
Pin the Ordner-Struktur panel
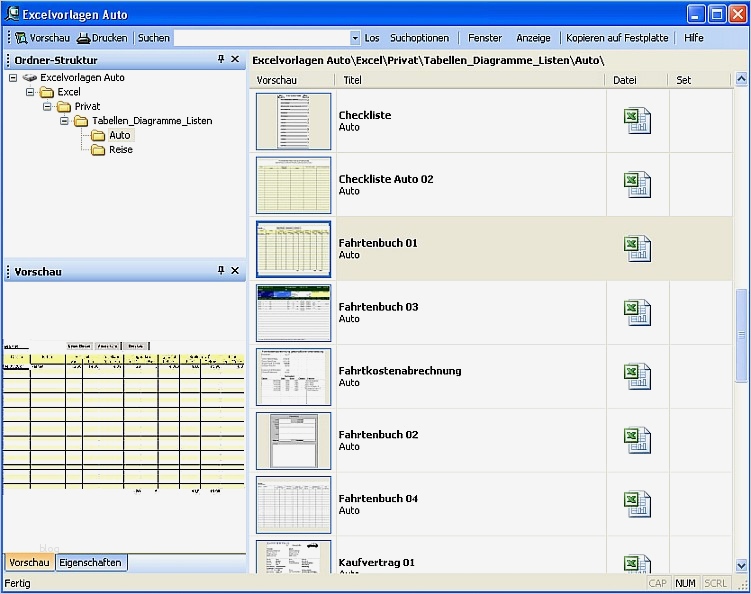tap(221, 60)
